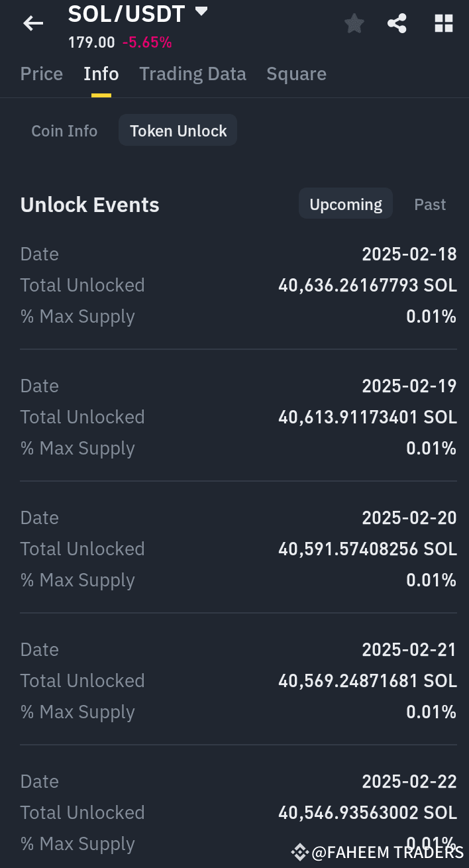Switch to the Price tab
Image resolution: width=469 pixels, height=868 pixels.
(x=42, y=74)
